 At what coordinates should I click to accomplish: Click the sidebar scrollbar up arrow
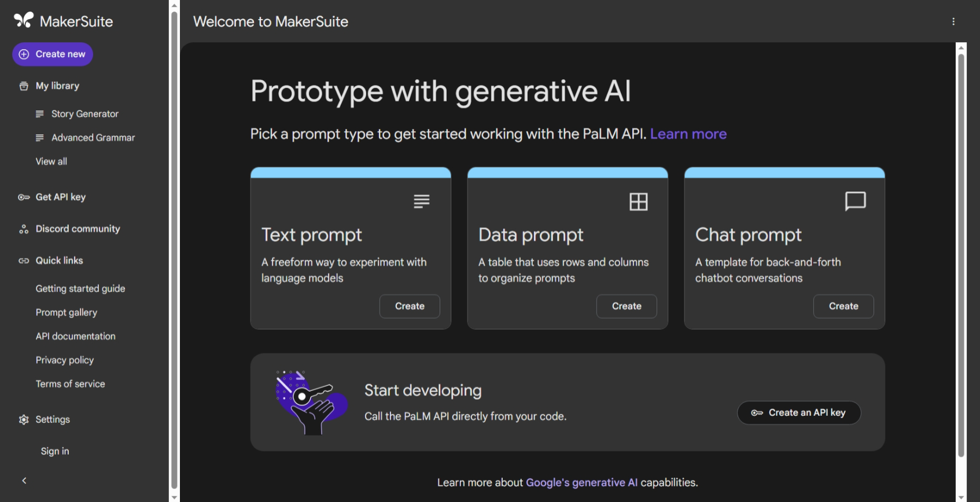[x=174, y=5]
